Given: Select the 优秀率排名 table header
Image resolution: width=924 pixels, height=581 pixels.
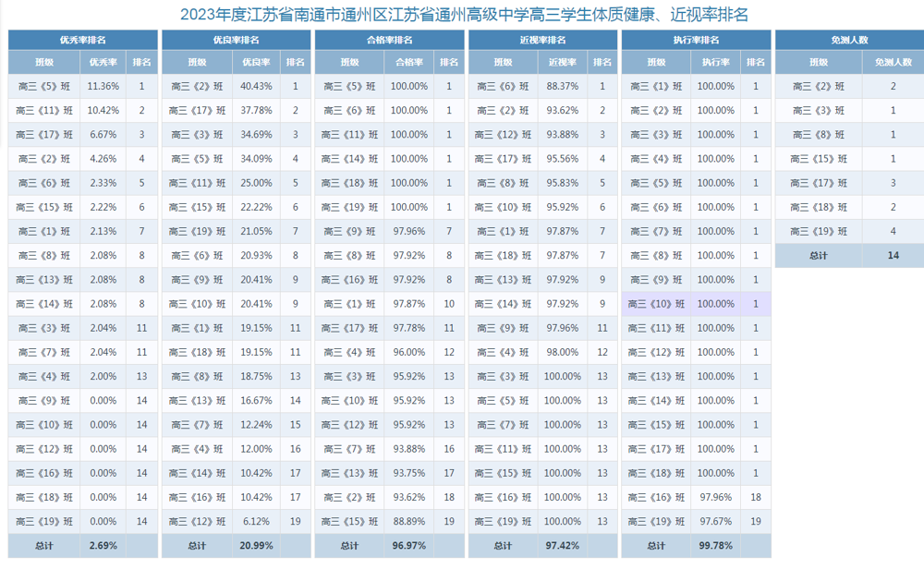Looking at the screenshot, I should tap(82, 41).
